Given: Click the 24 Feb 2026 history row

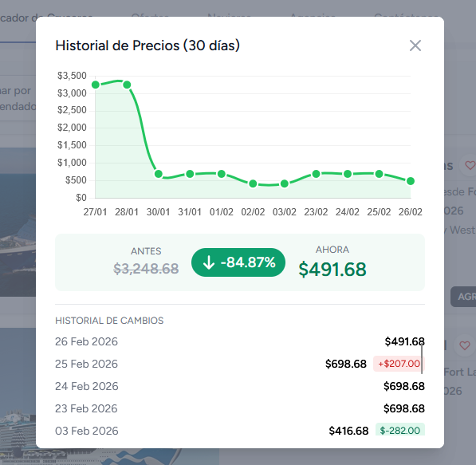Looking at the screenshot, I should pyautogui.click(x=240, y=386).
